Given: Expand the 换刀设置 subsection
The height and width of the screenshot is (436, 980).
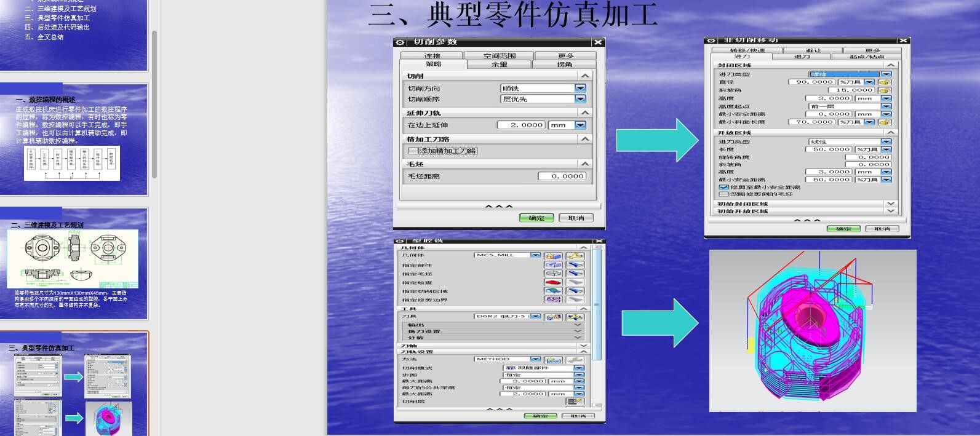Looking at the screenshot, I should [578, 331].
